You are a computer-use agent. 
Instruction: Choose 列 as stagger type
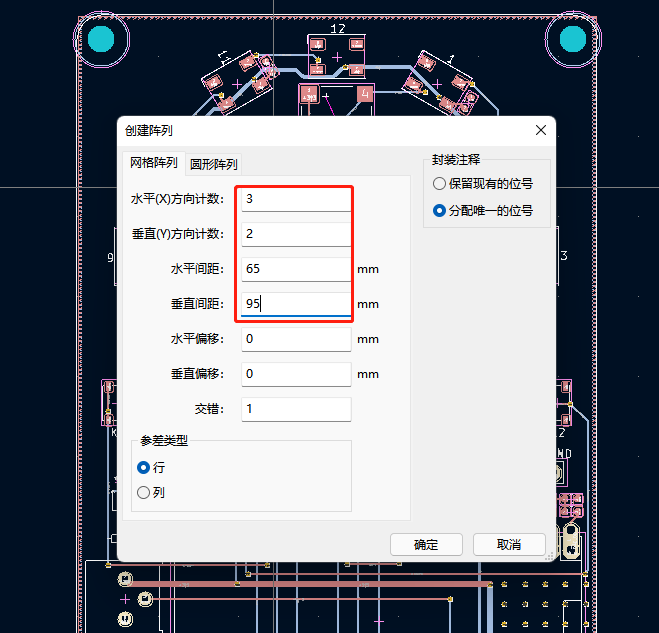point(151,492)
